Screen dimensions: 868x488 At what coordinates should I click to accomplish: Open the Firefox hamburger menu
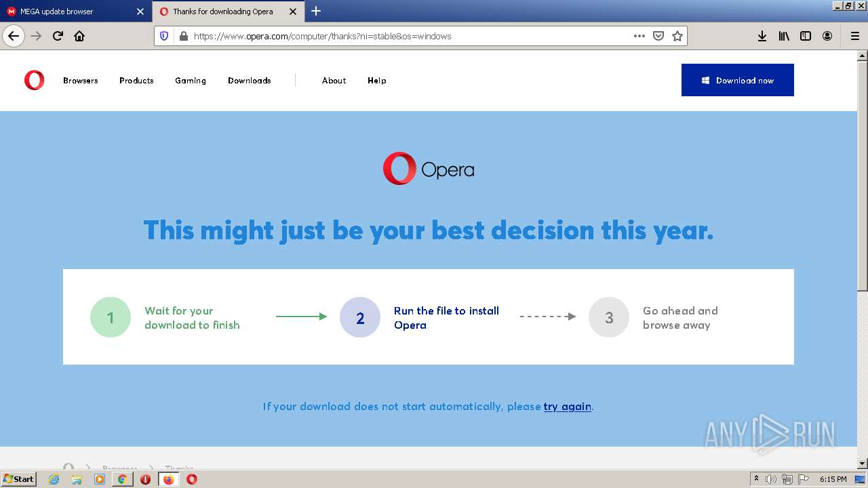tap(854, 36)
